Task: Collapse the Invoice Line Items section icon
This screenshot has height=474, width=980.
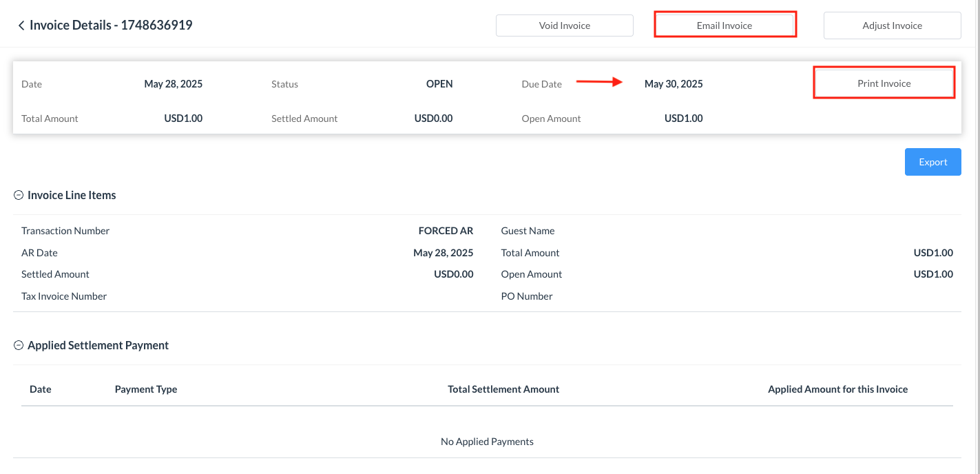Action: coord(19,196)
